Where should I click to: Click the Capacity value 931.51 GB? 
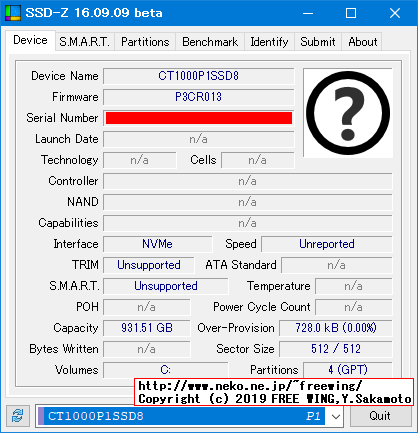click(x=147, y=328)
